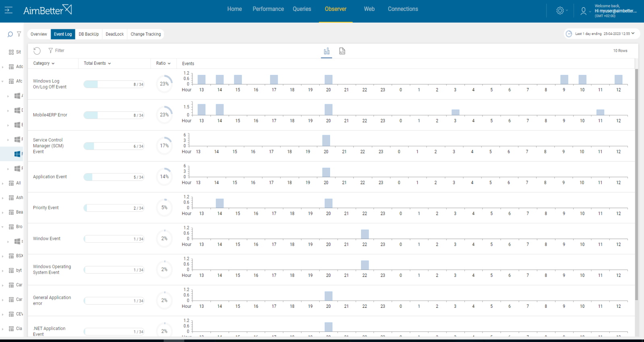Select the Event Log tab

(63, 34)
